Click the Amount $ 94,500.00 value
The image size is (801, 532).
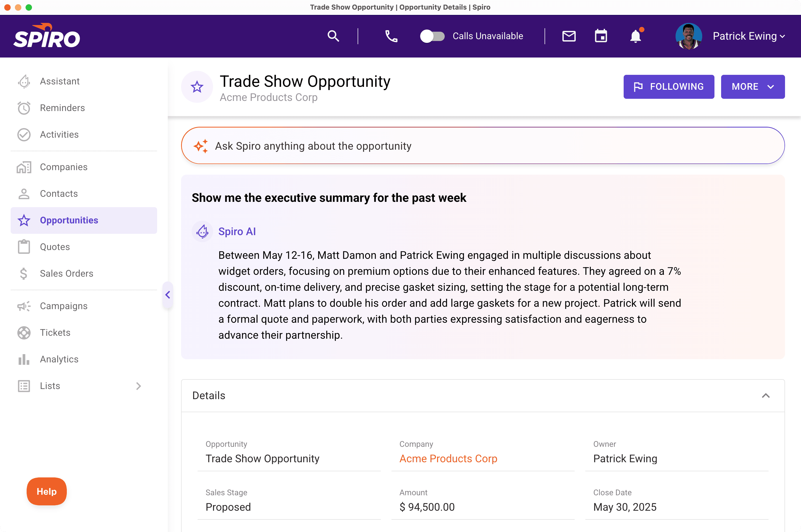point(427,507)
